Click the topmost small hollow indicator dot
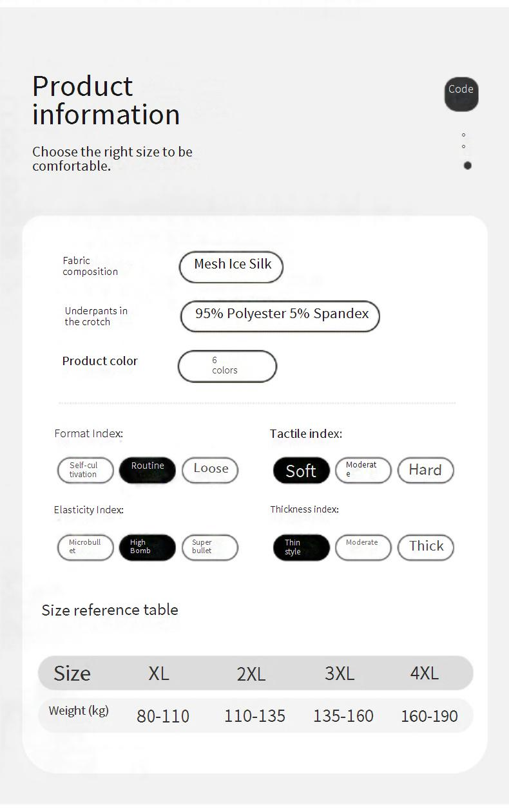This screenshot has width=509, height=812. point(464,135)
